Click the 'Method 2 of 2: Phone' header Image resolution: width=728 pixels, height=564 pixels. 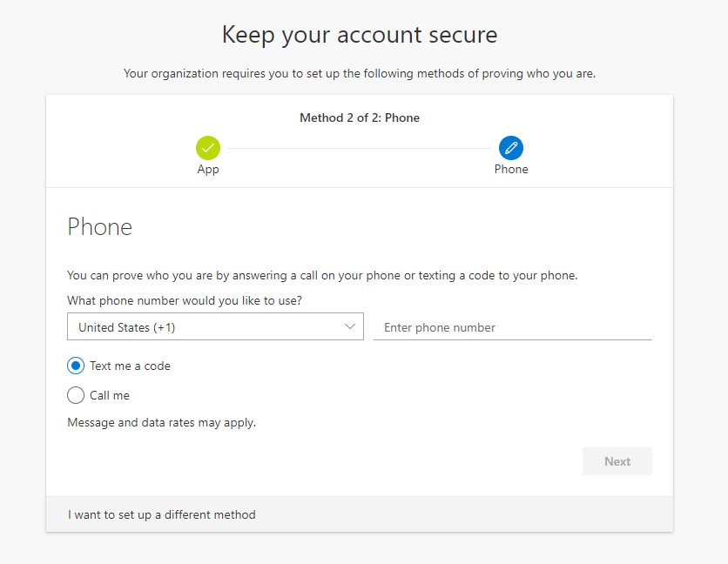coord(360,117)
